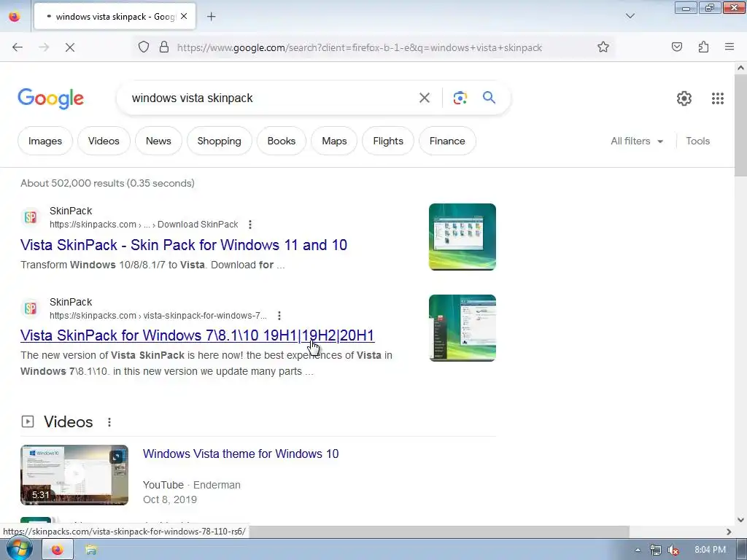Stop loading the page with X button
The height and width of the screenshot is (560, 747).
tap(69, 47)
